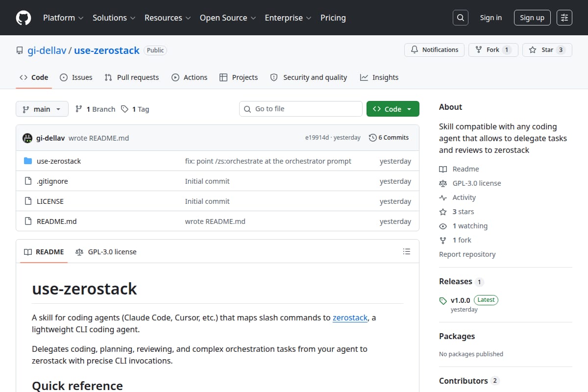588x392 pixels.
Task: Expand the Platform menu
Action: 63,18
